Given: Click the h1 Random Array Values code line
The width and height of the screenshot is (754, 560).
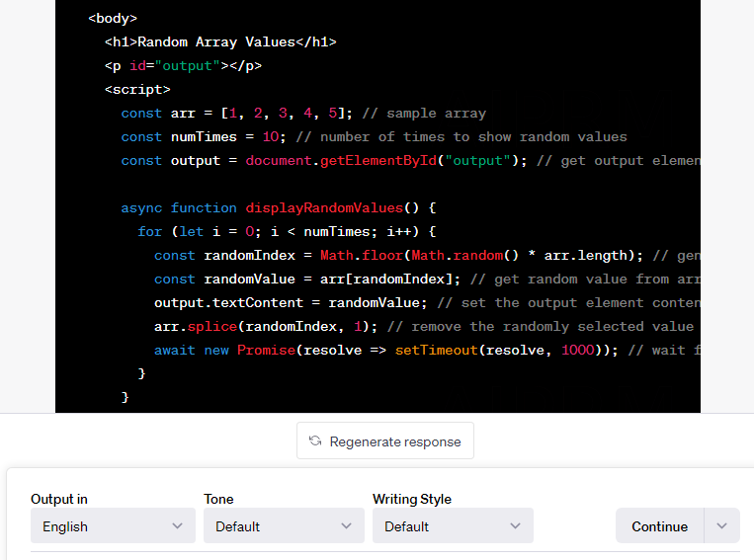Looking at the screenshot, I should (220, 42).
